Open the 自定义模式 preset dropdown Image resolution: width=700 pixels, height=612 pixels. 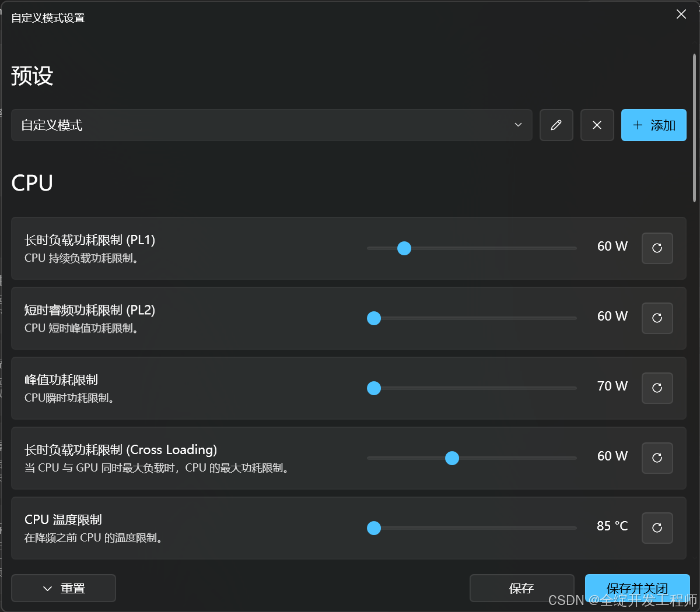(271, 125)
